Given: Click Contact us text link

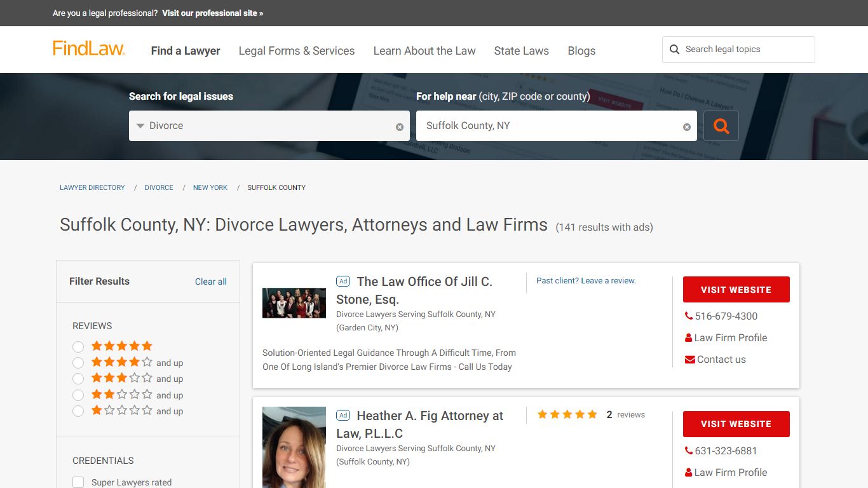Looking at the screenshot, I should tap(721, 359).
